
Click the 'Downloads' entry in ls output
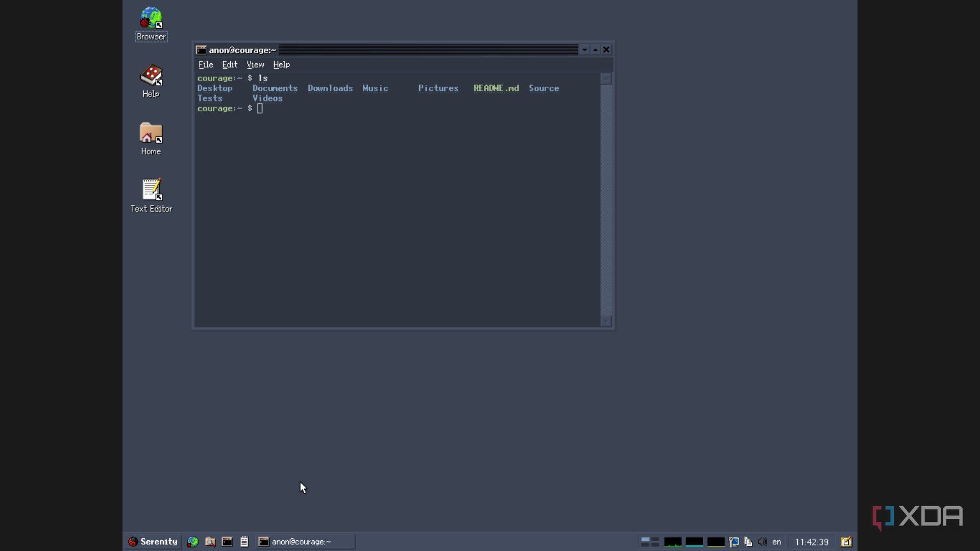click(330, 88)
